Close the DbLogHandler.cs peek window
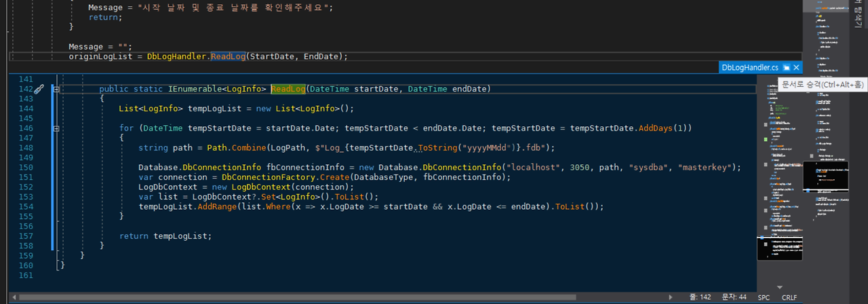This screenshot has height=304, width=868. (797, 68)
